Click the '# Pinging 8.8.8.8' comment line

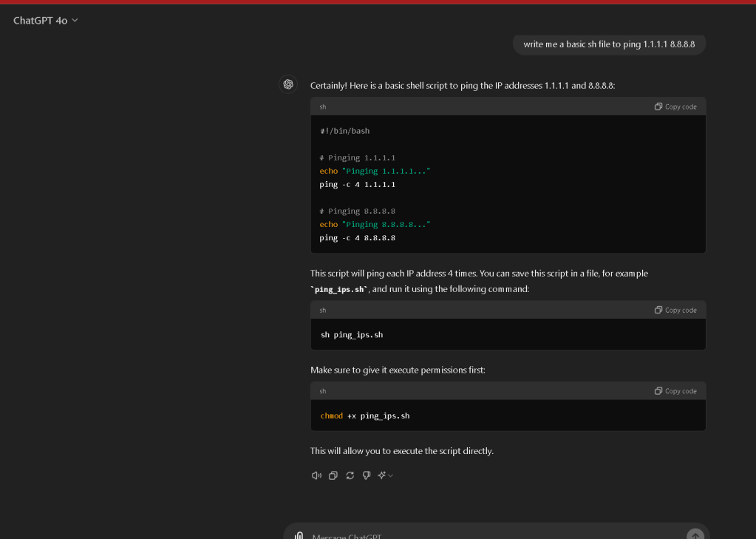tap(357, 211)
